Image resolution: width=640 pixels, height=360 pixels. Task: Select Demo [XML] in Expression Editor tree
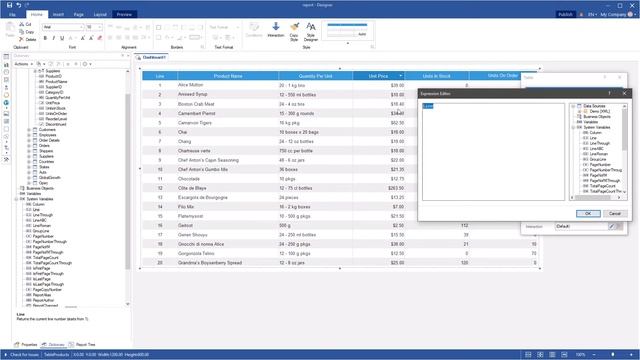pos(600,111)
